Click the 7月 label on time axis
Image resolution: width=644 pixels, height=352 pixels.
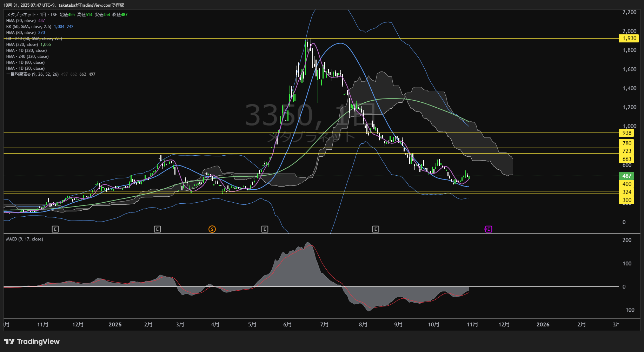[324, 325]
